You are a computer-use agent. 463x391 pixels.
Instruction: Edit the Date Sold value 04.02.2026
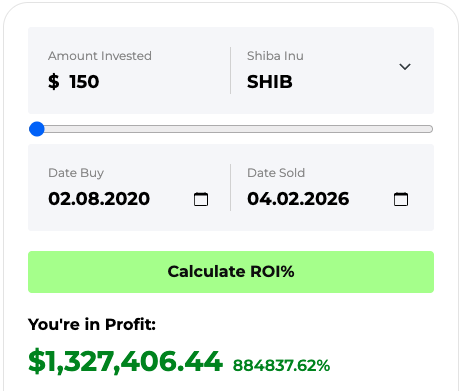(x=298, y=199)
